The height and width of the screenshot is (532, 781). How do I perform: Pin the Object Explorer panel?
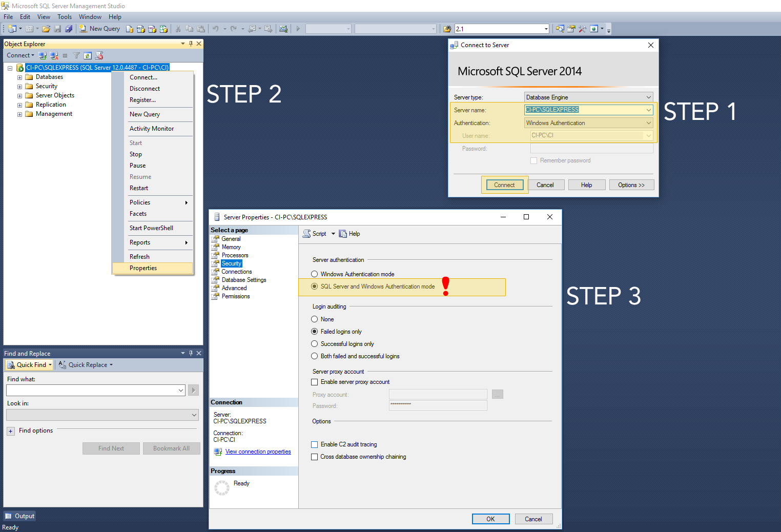(191, 44)
